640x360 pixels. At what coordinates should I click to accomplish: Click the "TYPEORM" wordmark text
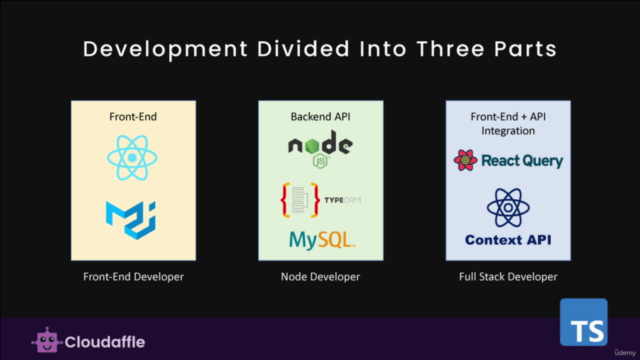342,200
